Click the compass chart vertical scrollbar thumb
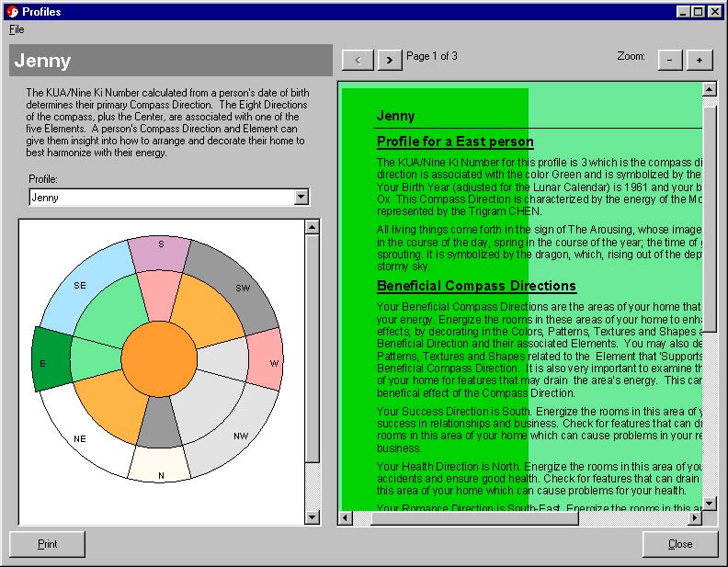Image resolution: width=728 pixels, height=567 pixels. 312,348
